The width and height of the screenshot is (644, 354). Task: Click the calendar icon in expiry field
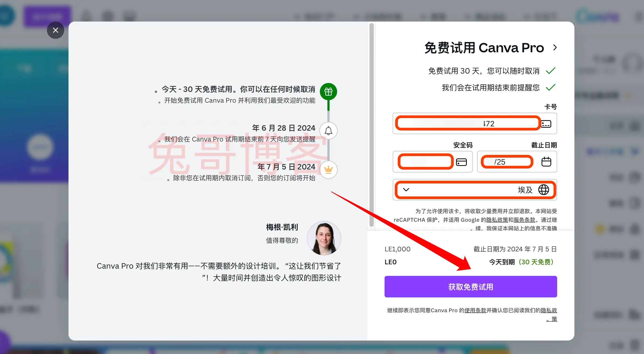click(546, 162)
